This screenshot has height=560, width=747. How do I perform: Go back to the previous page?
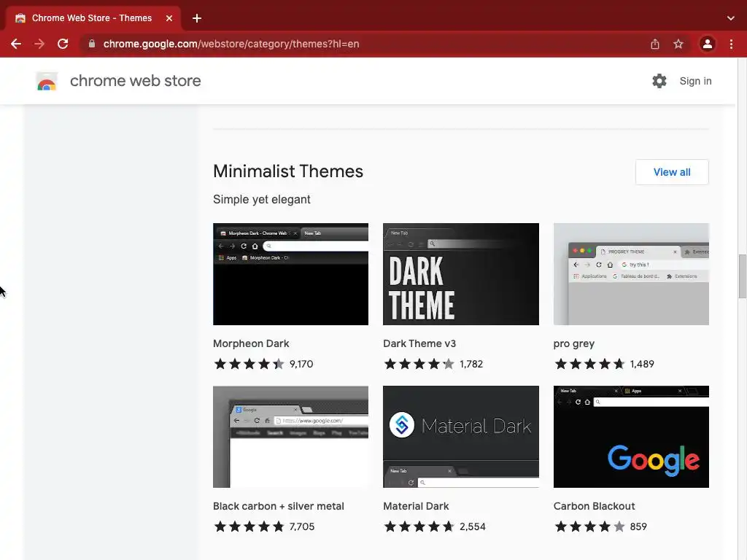point(16,44)
